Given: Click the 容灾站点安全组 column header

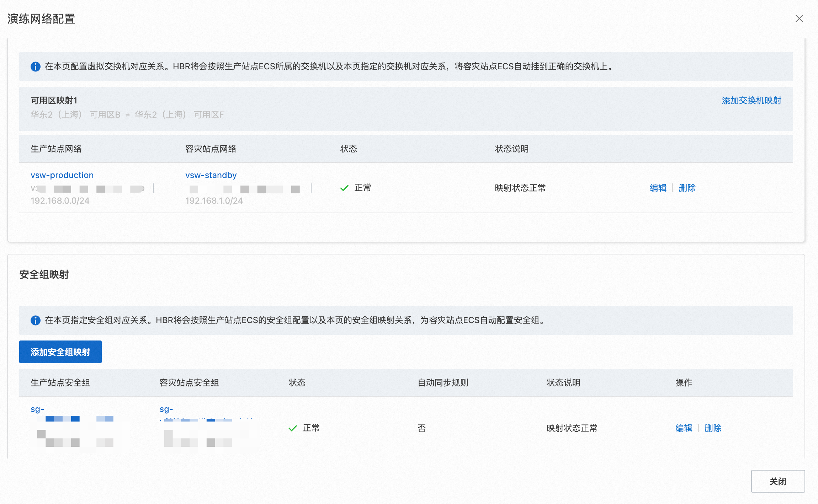Looking at the screenshot, I should (x=189, y=383).
